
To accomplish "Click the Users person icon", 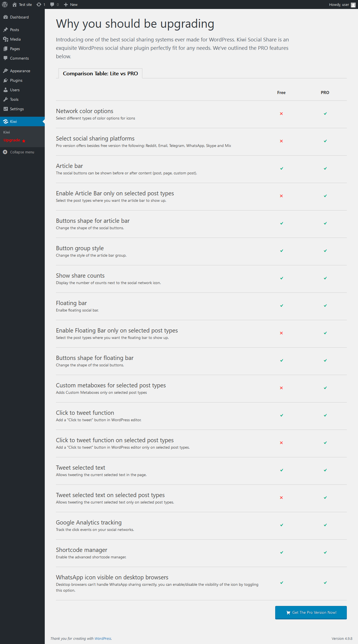I will tap(6, 90).
